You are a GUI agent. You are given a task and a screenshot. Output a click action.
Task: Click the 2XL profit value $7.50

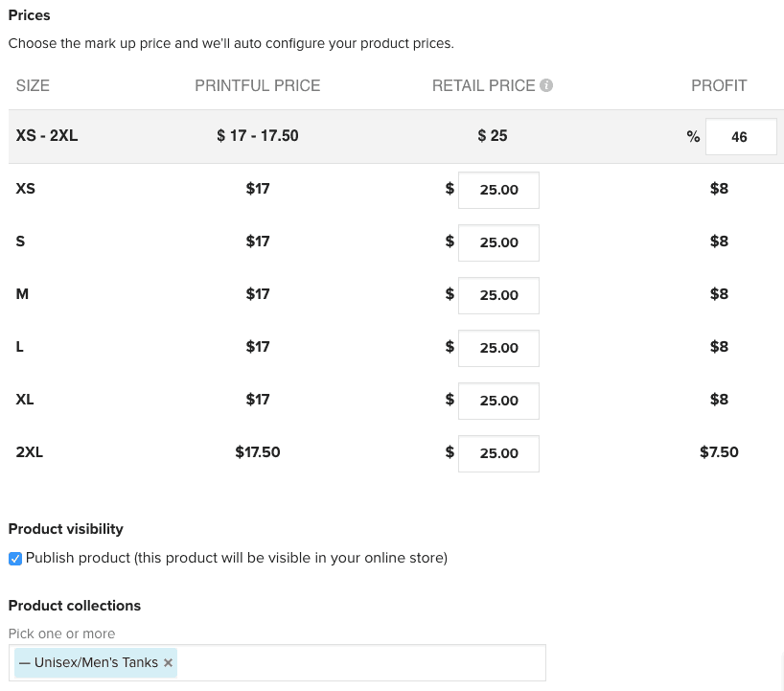pyautogui.click(x=719, y=452)
